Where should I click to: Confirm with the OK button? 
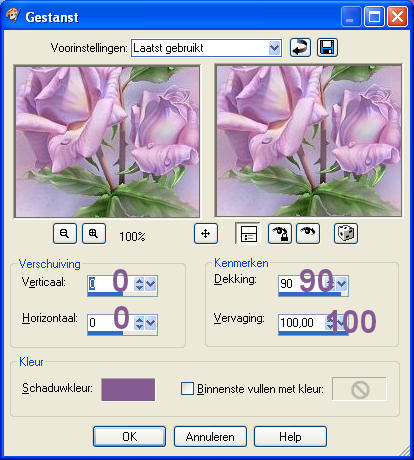point(129,436)
